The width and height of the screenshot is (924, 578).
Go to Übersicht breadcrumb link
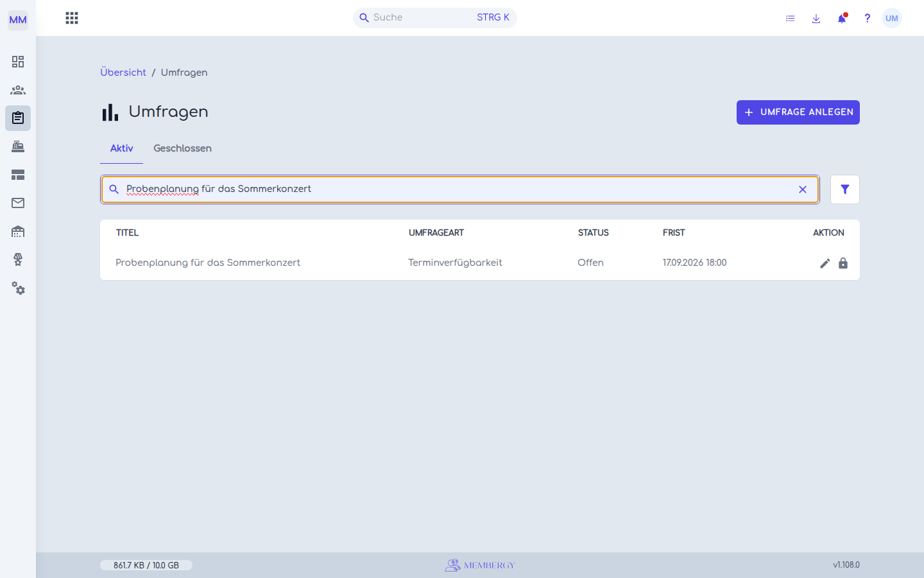point(123,73)
